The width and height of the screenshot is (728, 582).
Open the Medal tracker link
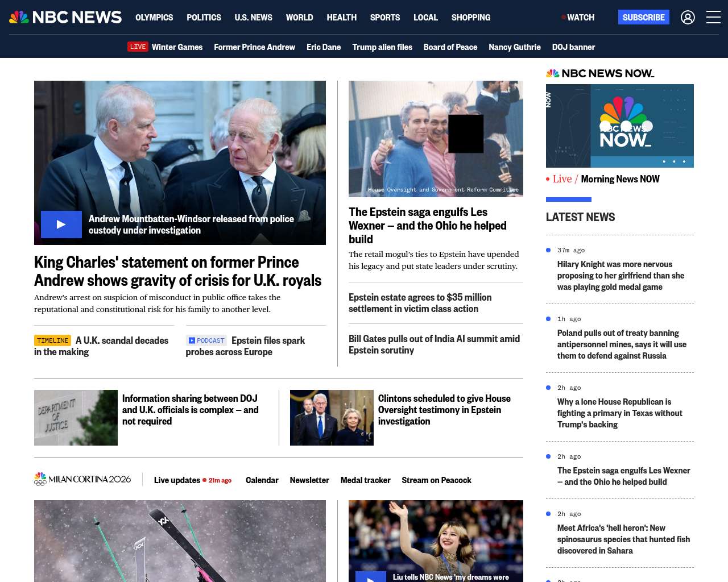coord(365,480)
